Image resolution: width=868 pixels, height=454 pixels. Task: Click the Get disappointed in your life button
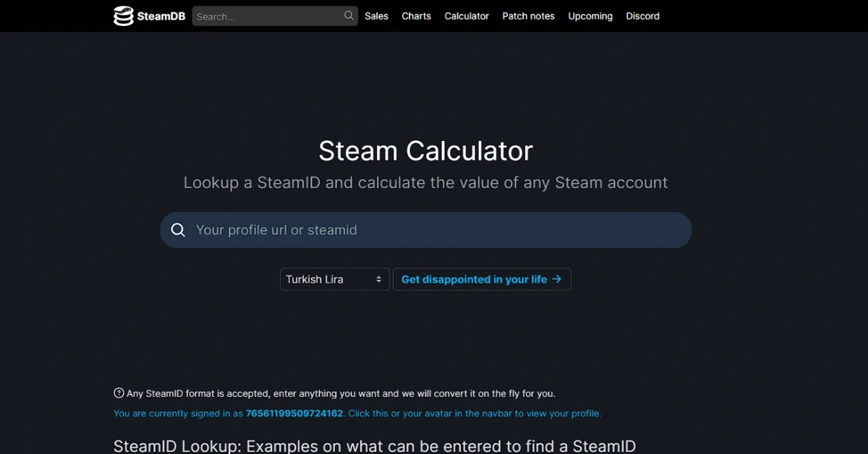(482, 279)
